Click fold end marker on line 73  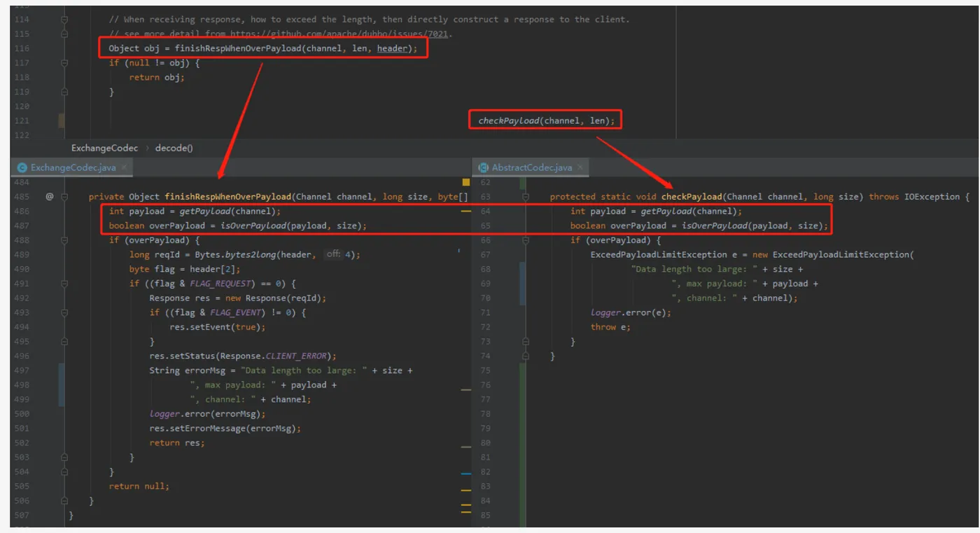pos(524,342)
